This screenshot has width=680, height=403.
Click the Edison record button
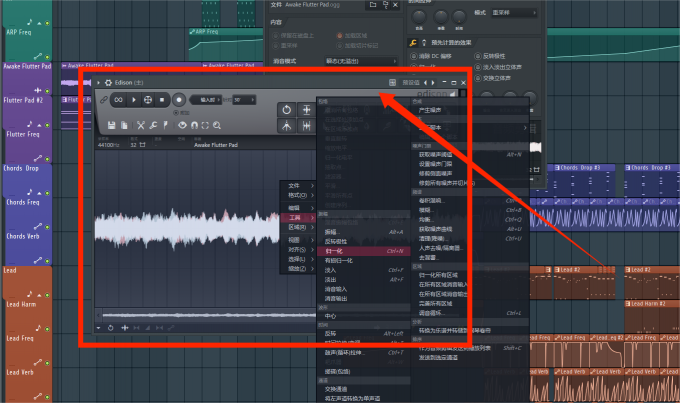coord(179,100)
